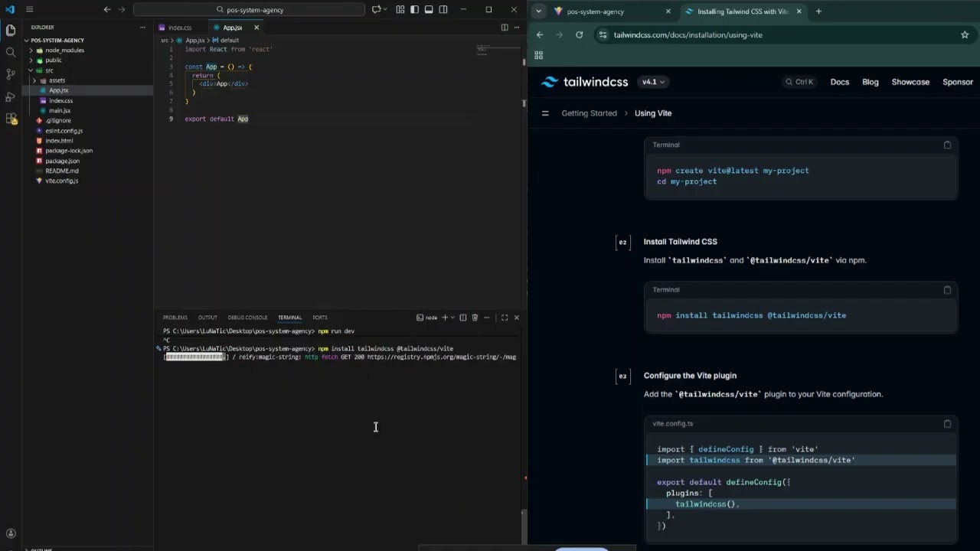Viewport: 980px width, 551px height.
Task: Open the VS Code hamburger menu
Action: click(x=29, y=9)
